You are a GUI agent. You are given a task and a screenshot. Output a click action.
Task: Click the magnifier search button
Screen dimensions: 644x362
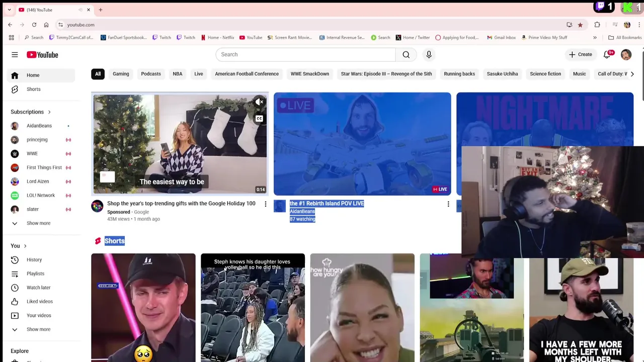tap(406, 54)
